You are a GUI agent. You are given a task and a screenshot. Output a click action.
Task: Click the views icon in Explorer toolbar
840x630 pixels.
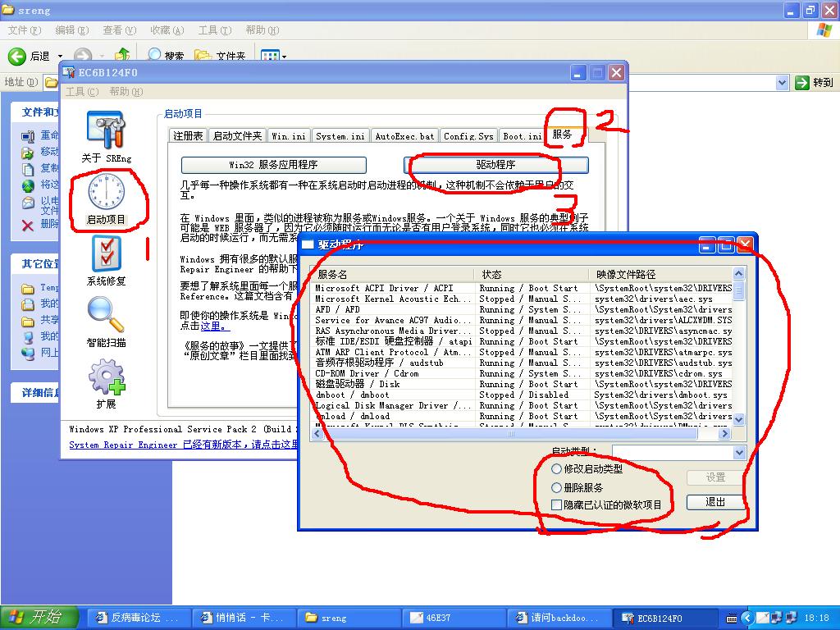[270, 56]
